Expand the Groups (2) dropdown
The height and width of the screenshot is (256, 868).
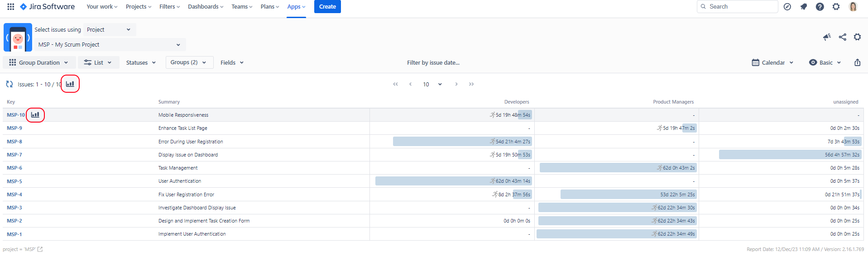coord(188,62)
